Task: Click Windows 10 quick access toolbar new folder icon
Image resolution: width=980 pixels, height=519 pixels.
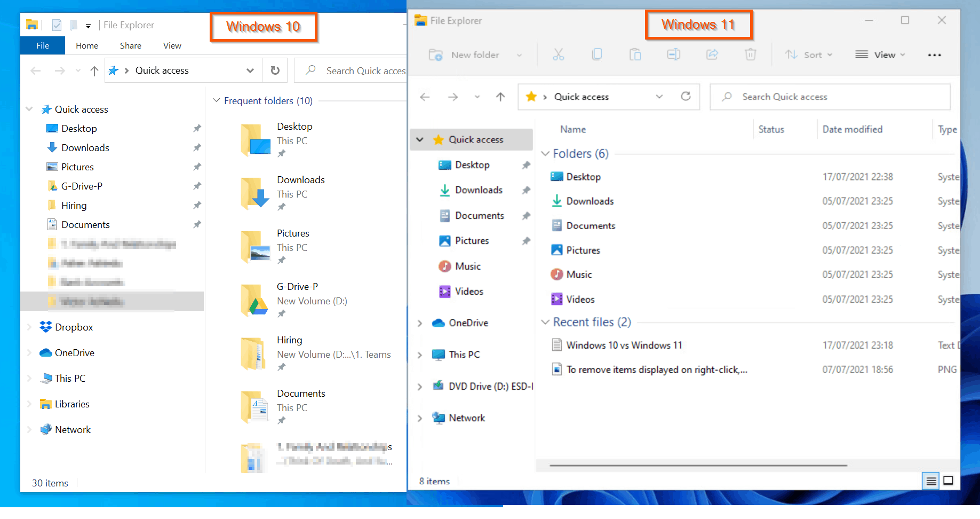Action: (x=74, y=25)
